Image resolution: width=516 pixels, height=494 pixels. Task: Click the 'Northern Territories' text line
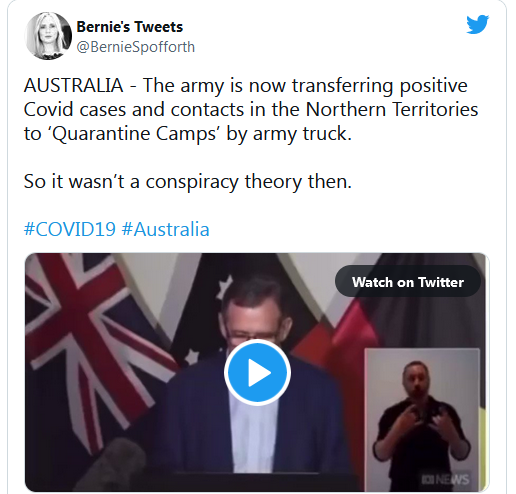coord(251,109)
